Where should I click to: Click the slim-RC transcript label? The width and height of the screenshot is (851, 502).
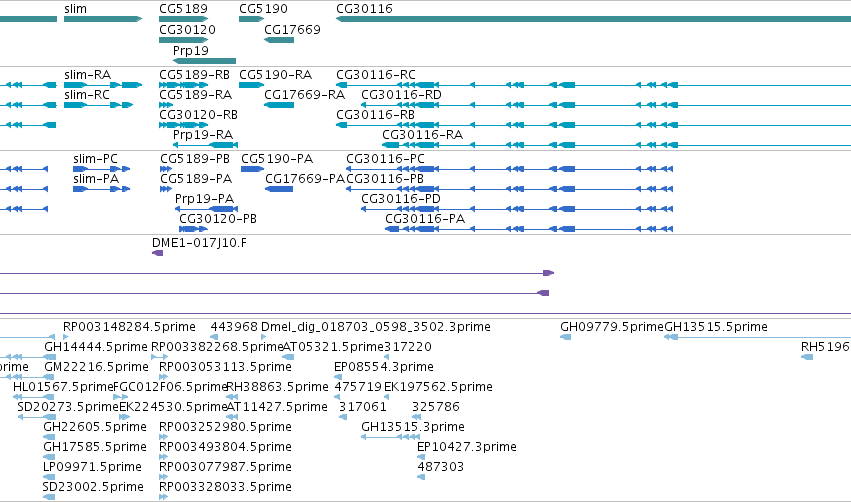point(87,95)
